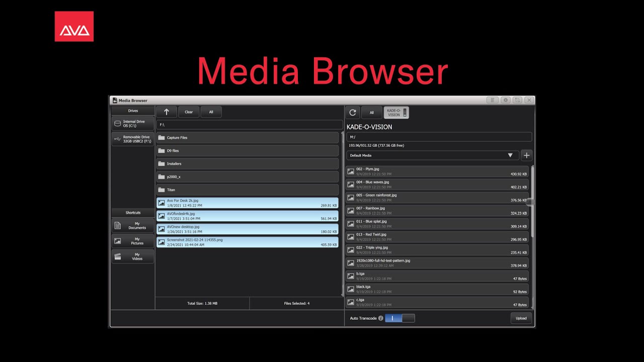Select 022 - Triple ying.jpg media
The width and height of the screenshot is (644, 362).
[x=437, y=250]
